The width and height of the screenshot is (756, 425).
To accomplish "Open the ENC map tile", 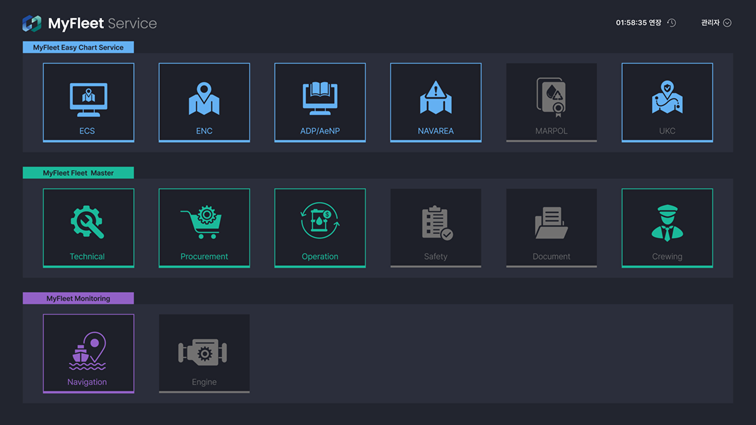I will [x=204, y=103].
